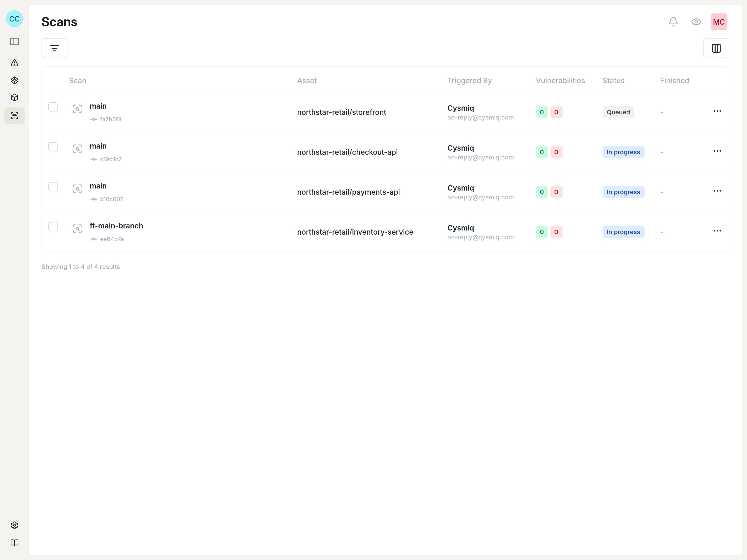Click the Scan column header
The image size is (747, 560).
coord(78,81)
